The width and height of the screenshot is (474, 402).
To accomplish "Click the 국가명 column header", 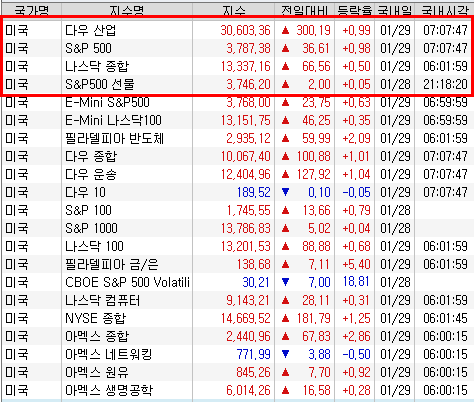I will 32,10.
